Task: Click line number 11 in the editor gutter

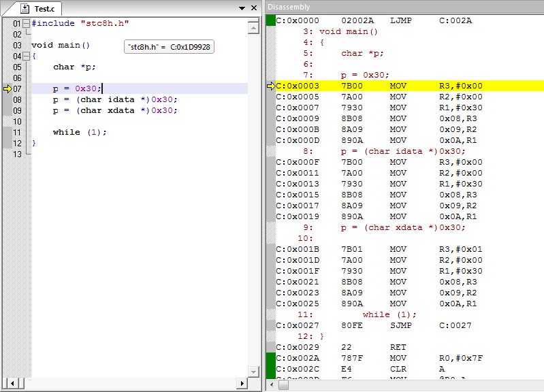Action: coord(17,133)
